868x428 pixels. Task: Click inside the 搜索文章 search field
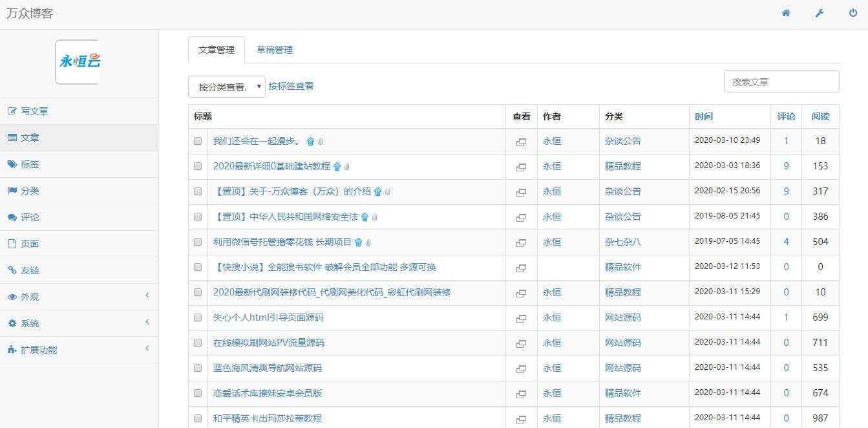point(780,81)
